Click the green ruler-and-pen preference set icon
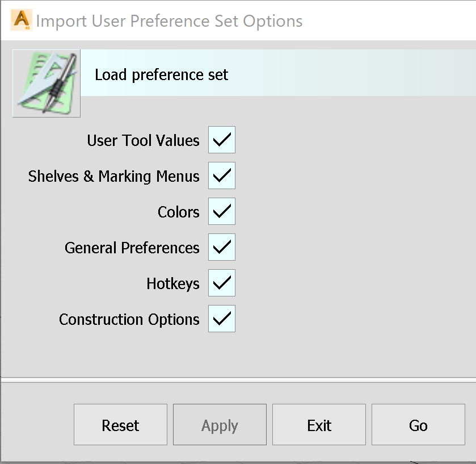The image size is (476, 464). (45, 83)
